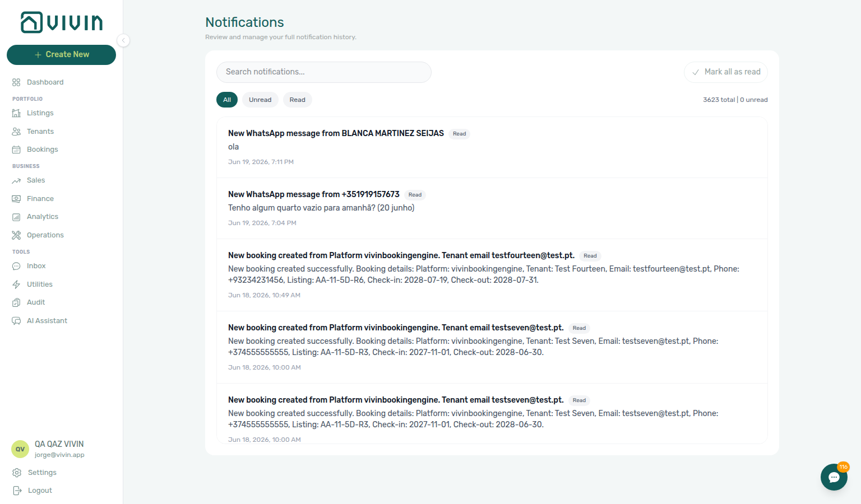
Task: Navigate to Bookings
Action: (43, 150)
